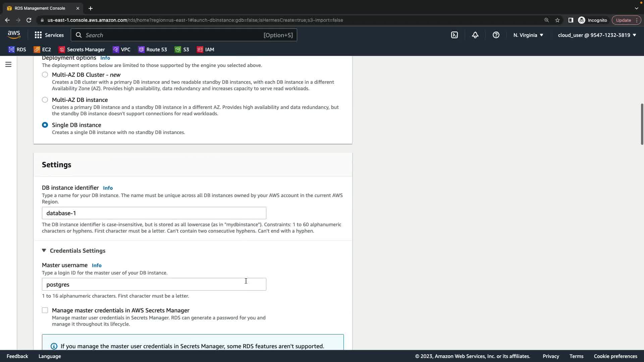Bookmark page with the star icon
The image size is (644, 362).
pos(557,20)
